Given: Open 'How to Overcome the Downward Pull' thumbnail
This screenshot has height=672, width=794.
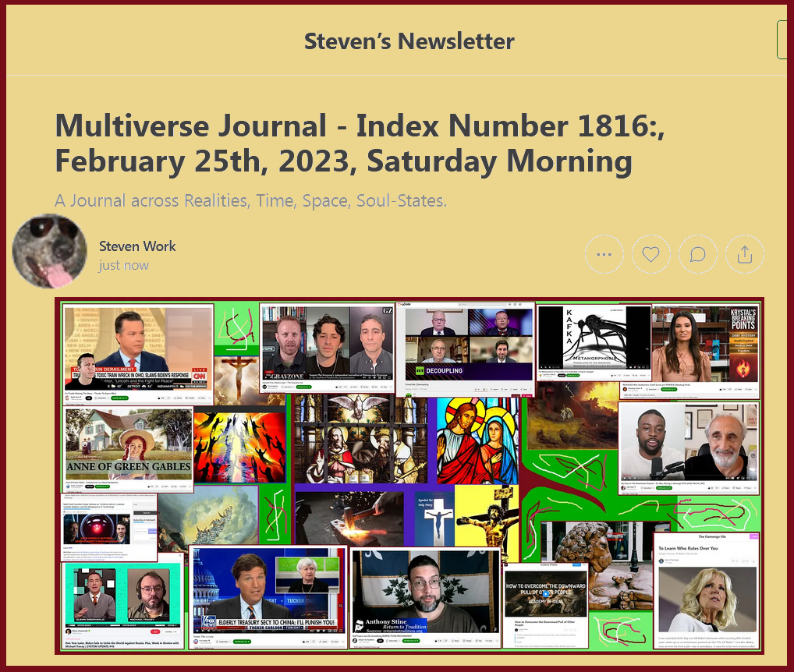Looking at the screenshot, I should click(x=546, y=605).
